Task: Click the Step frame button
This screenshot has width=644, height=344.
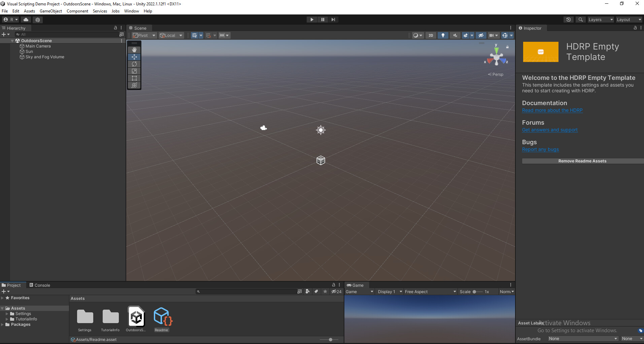Action: click(x=333, y=20)
